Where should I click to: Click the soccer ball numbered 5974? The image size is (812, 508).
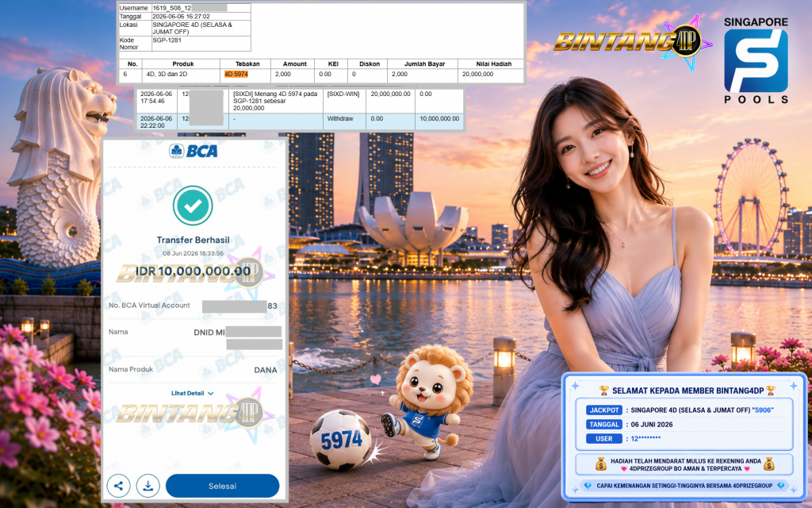pos(340,440)
